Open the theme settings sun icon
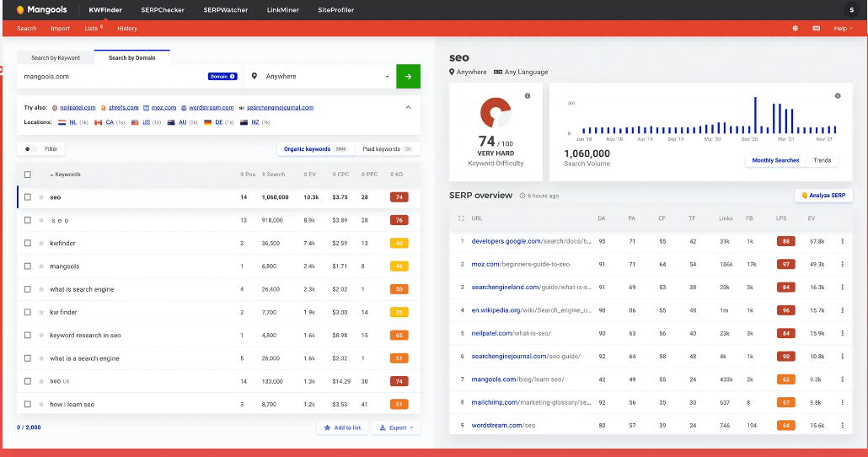This screenshot has width=868, height=457. 795,29
